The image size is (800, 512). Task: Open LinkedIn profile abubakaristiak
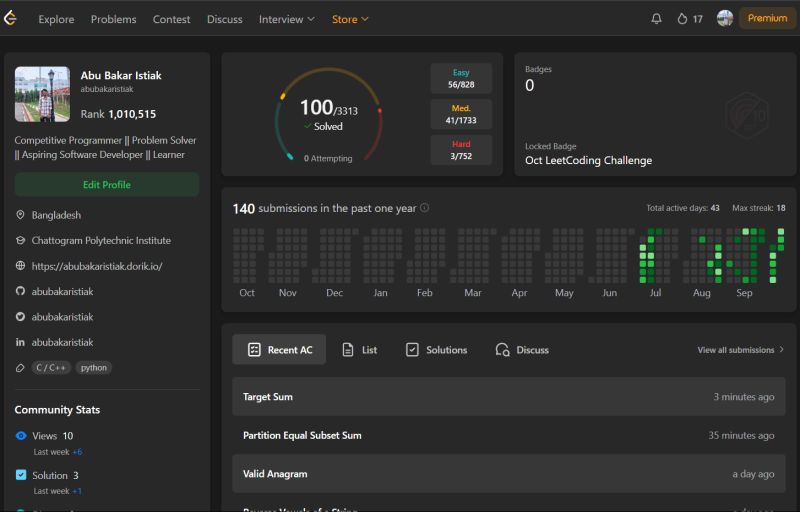[62, 342]
